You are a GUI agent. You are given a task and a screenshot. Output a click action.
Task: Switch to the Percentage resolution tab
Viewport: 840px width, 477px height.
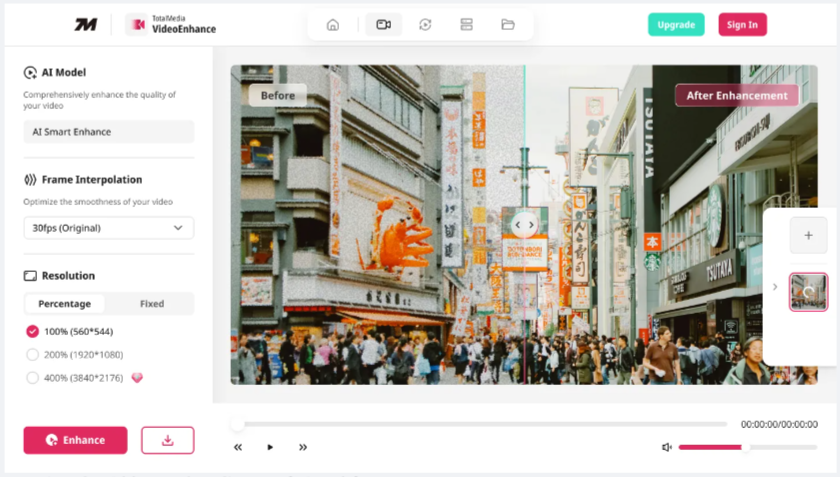tap(65, 304)
